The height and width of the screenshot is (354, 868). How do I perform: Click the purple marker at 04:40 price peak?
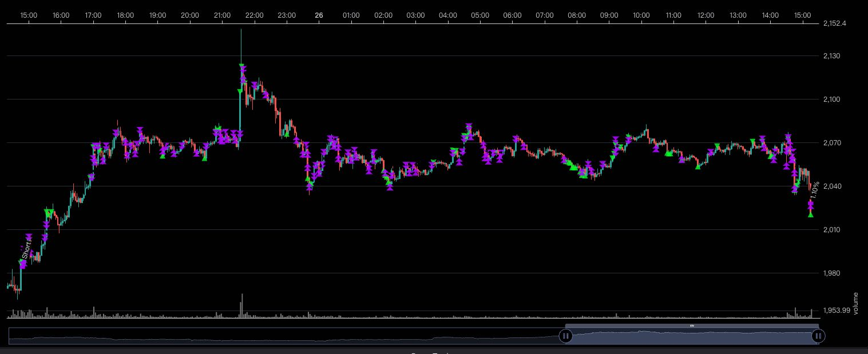click(469, 127)
